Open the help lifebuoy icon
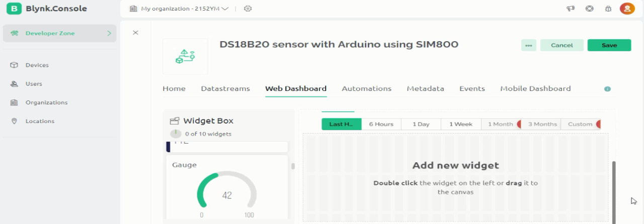The height and width of the screenshot is (224, 644). coord(590,9)
